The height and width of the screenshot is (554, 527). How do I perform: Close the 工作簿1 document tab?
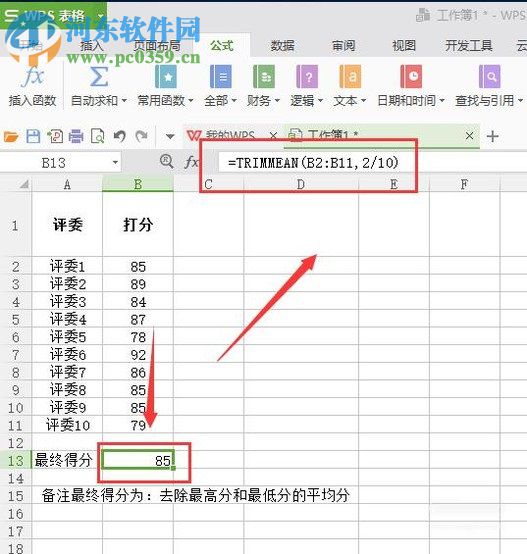[x=469, y=136]
